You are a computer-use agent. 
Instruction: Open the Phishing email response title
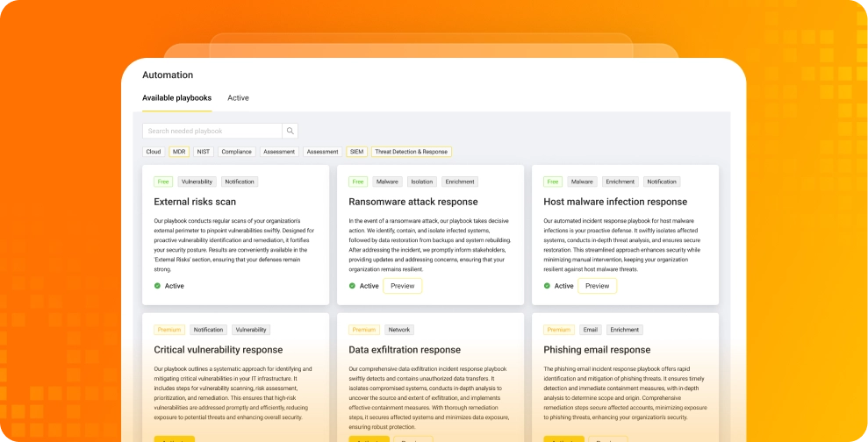tap(597, 350)
